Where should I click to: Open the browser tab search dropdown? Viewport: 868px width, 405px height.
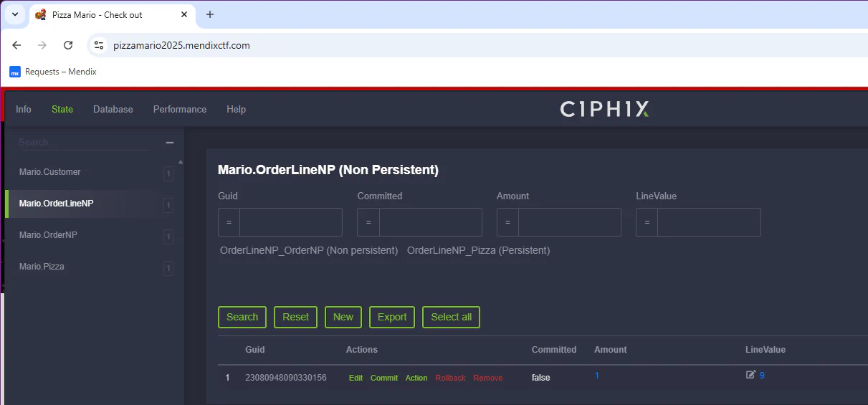(14, 14)
